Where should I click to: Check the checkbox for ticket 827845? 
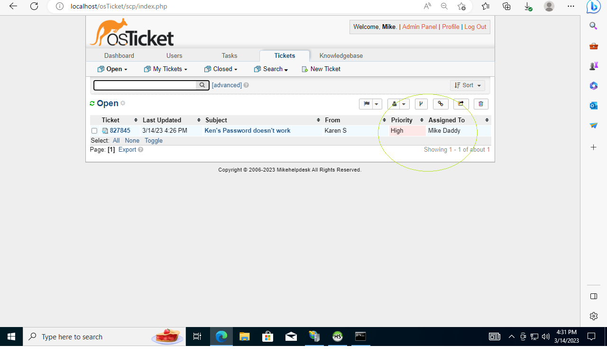(94, 130)
